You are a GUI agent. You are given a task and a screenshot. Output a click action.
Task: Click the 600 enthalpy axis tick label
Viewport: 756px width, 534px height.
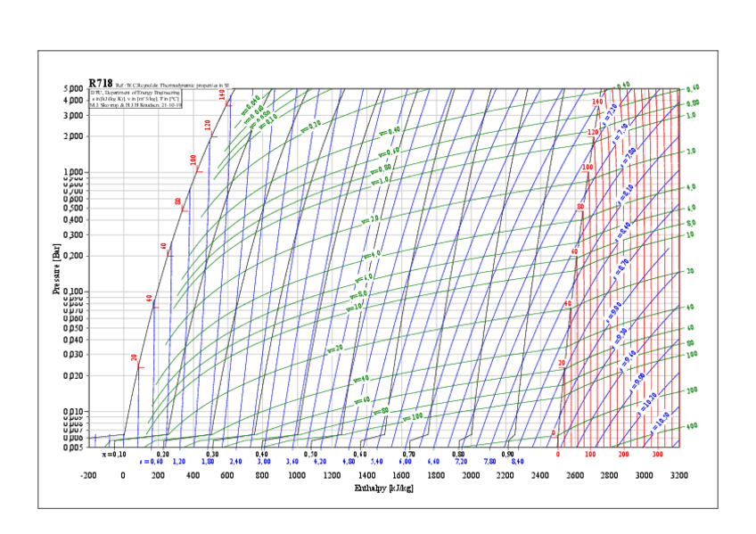point(227,476)
